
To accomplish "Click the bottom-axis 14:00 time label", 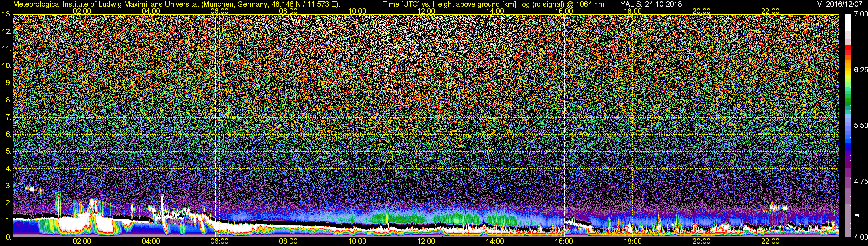I will click(x=495, y=242).
